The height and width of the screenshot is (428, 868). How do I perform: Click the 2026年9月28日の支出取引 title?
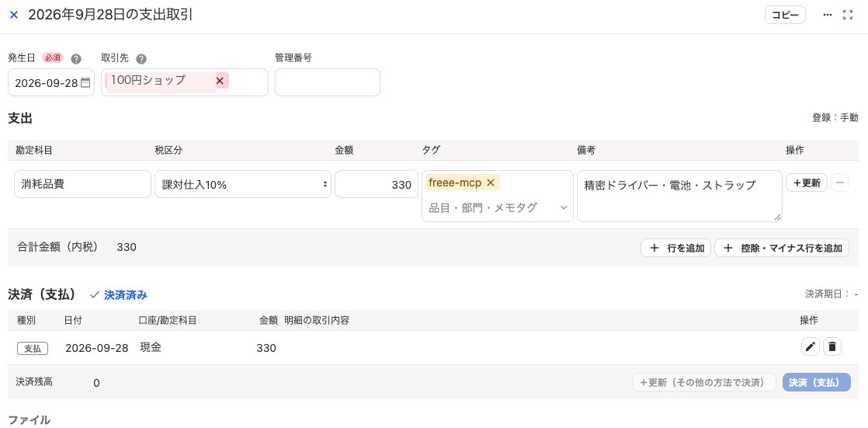111,15
